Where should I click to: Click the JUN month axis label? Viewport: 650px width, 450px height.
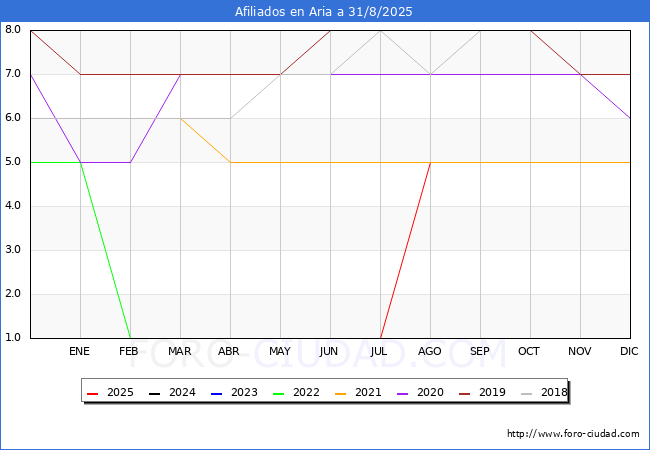click(329, 351)
